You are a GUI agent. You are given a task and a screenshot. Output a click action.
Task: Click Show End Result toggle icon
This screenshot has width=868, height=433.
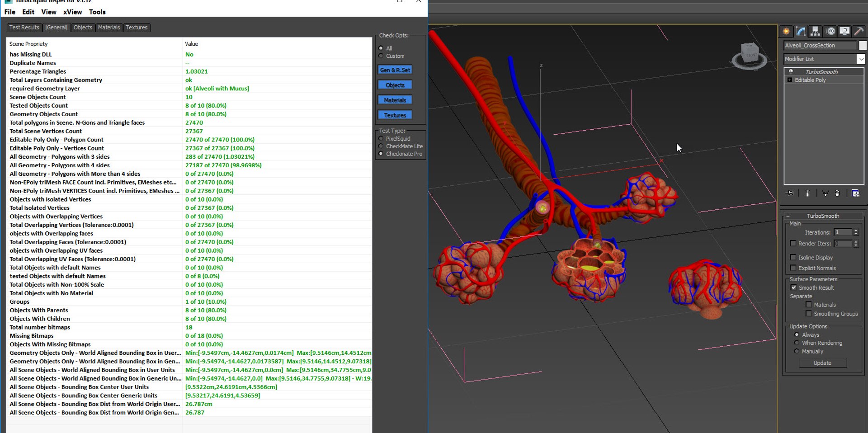(x=807, y=193)
